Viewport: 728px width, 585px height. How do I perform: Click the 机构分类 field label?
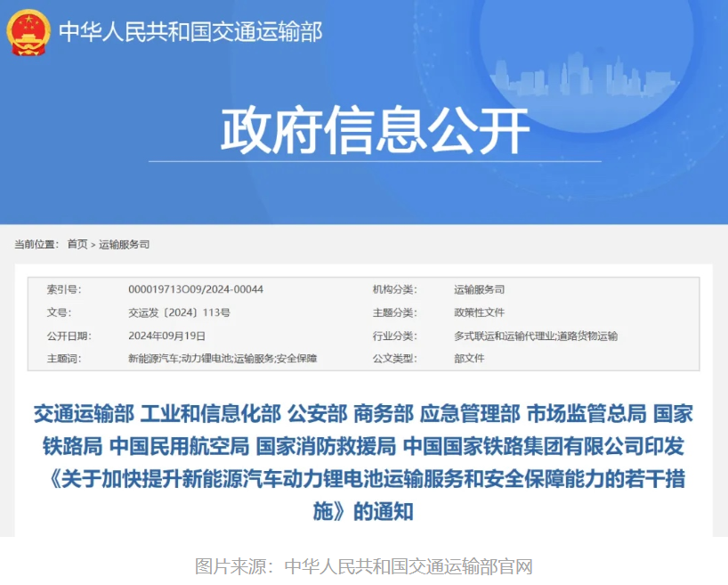(394, 289)
